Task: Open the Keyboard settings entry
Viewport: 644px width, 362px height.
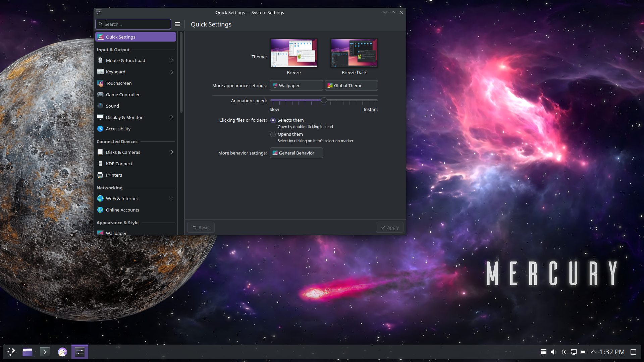Action: [x=136, y=72]
